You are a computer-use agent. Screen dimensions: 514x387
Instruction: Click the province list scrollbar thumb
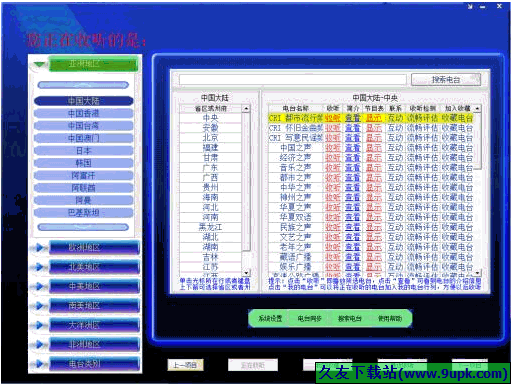(x=246, y=182)
